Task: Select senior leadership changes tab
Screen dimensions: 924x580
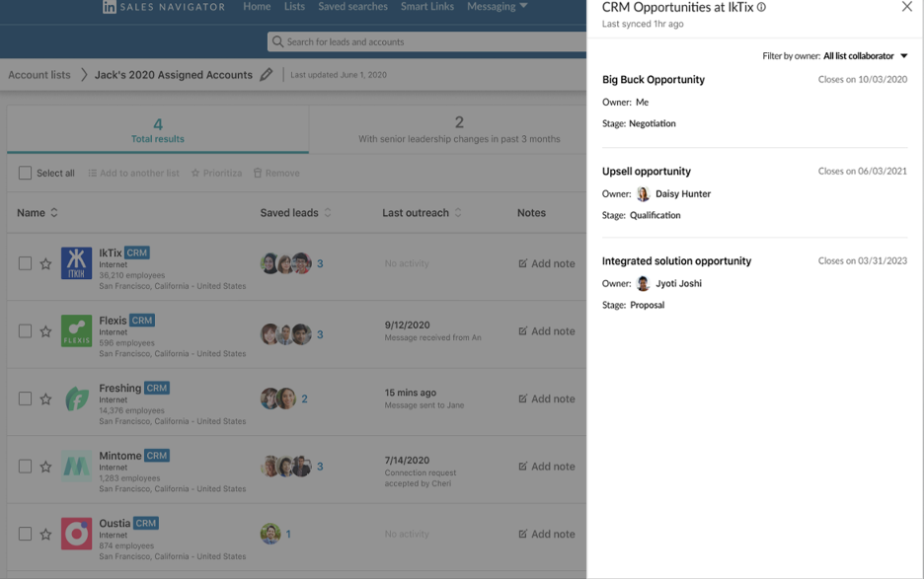Action: [459, 130]
